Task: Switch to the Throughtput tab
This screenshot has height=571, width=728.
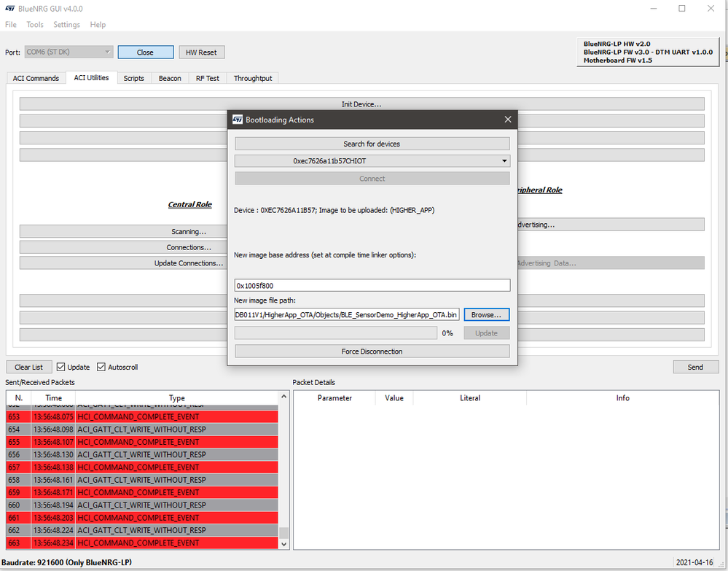Action: click(x=253, y=78)
